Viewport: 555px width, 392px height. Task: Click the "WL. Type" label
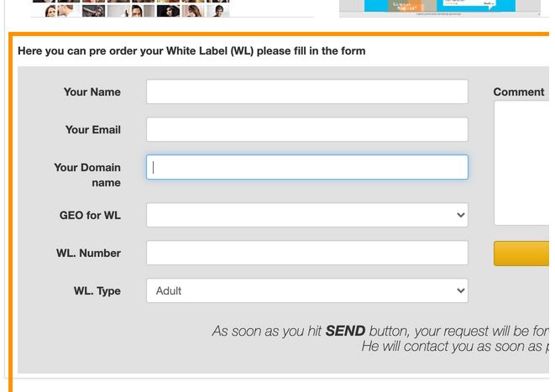(97, 290)
